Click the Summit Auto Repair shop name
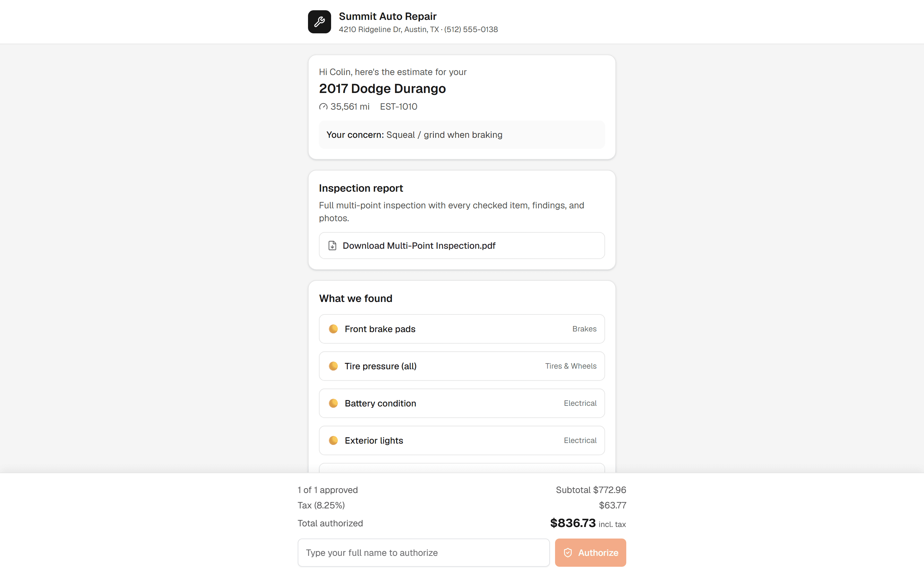Screen dimensions: 924x577 pyautogui.click(x=388, y=16)
